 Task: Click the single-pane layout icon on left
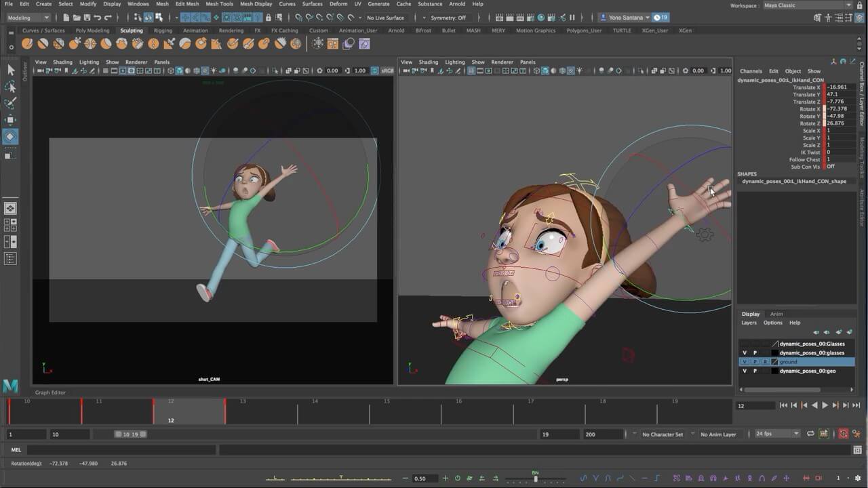(x=10, y=208)
